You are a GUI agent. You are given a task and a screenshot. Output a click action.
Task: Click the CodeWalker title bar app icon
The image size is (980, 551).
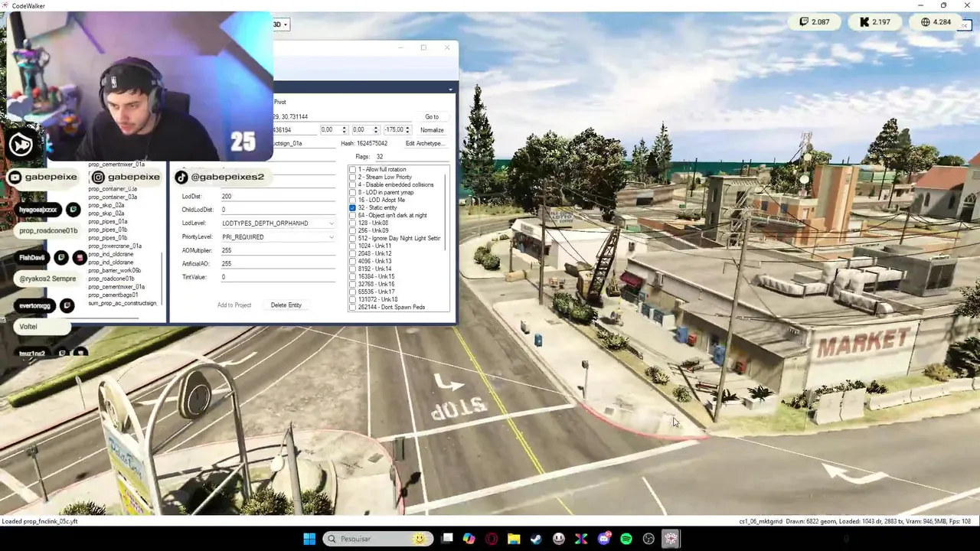5,5
